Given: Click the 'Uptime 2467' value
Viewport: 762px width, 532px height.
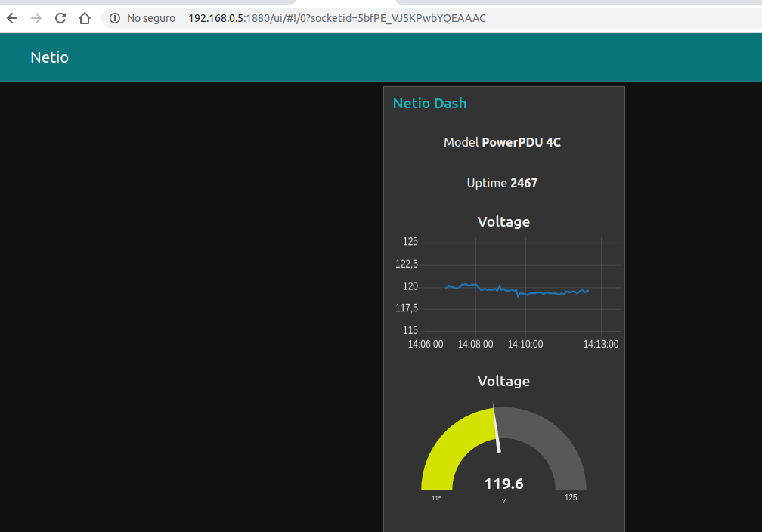Looking at the screenshot, I should click(x=502, y=183).
